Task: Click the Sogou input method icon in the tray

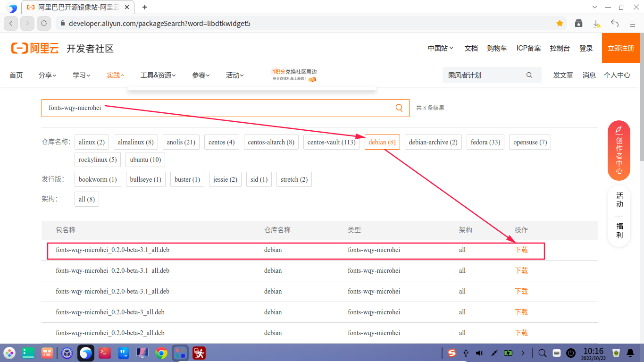Action: [452, 353]
